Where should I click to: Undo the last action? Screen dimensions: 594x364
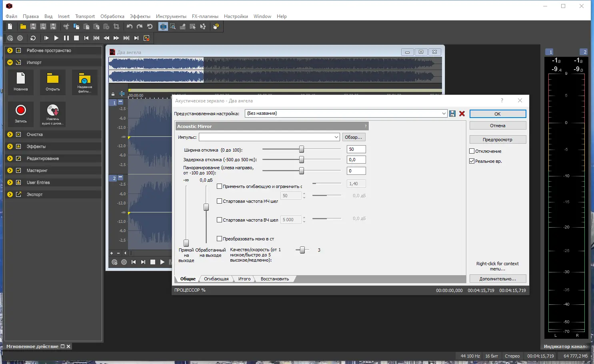[x=129, y=26]
